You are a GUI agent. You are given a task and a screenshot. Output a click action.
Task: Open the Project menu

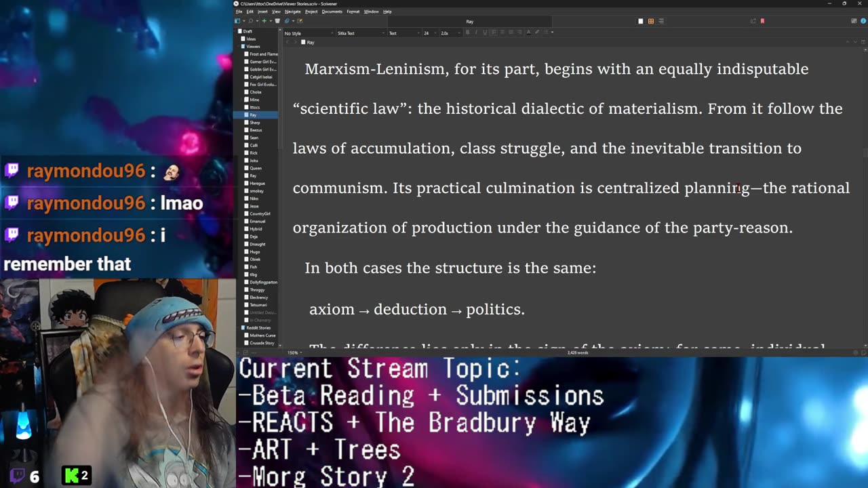311,12
